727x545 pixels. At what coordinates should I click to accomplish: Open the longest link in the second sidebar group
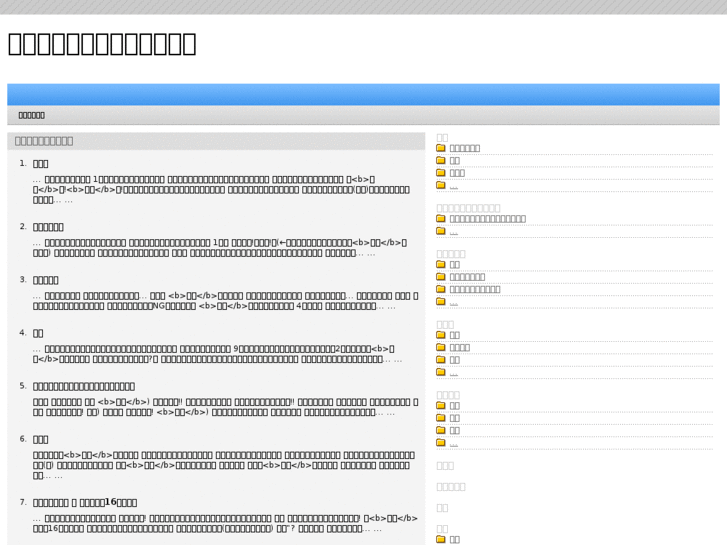point(488,219)
